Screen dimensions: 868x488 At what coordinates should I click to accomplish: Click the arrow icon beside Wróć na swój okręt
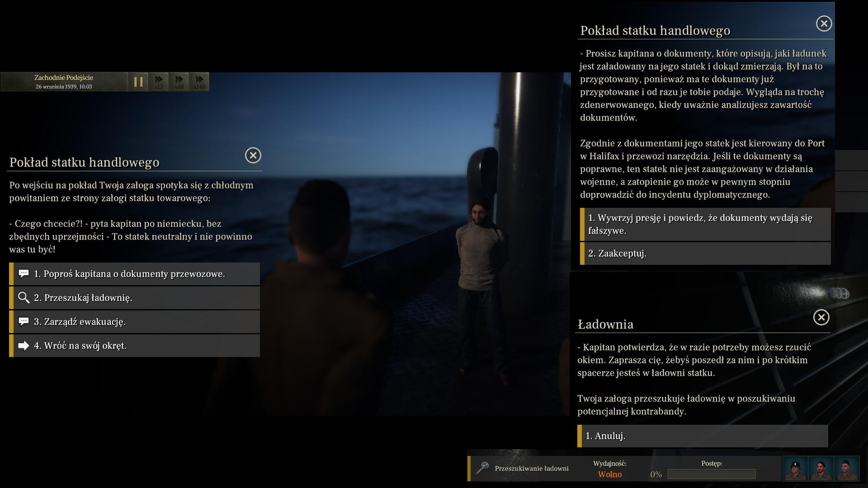coord(24,346)
